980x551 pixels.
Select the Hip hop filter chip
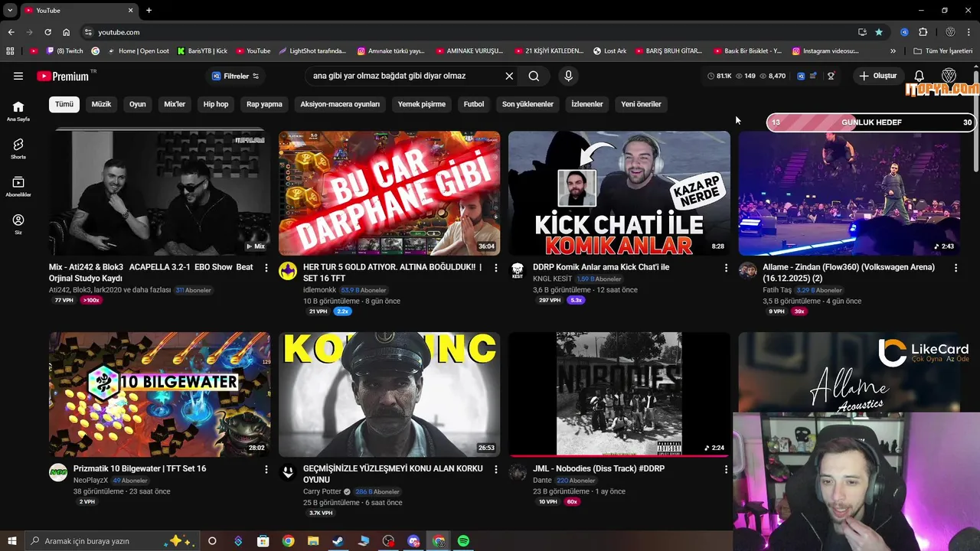click(x=216, y=104)
